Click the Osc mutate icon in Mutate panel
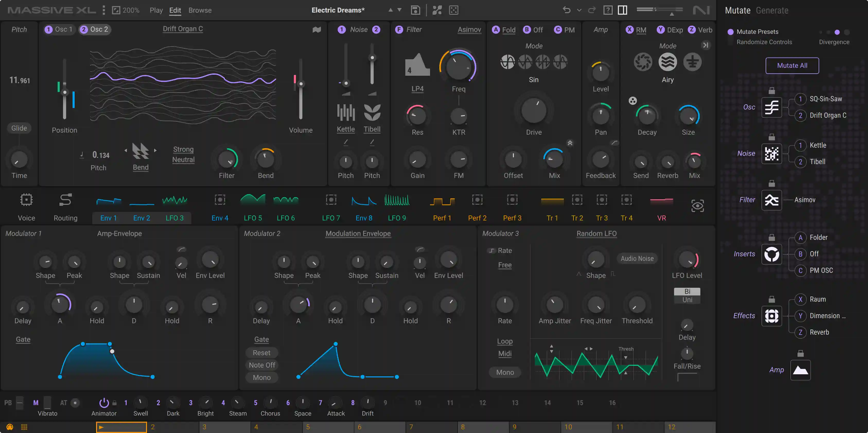The image size is (868, 433). tap(772, 107)
